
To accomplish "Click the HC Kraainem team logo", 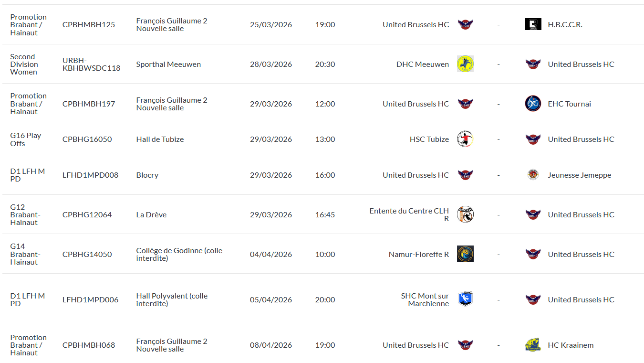I will coord(533,345).
